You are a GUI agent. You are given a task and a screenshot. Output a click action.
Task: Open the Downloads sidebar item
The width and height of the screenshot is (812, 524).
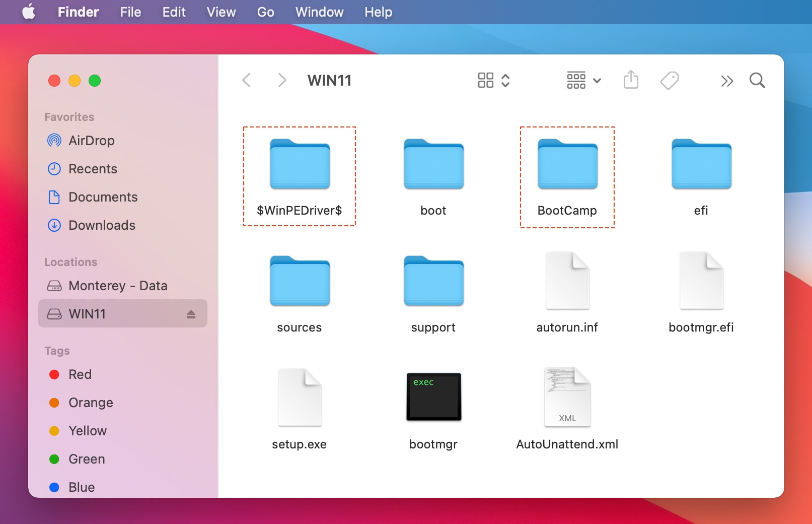click(101, 225)
